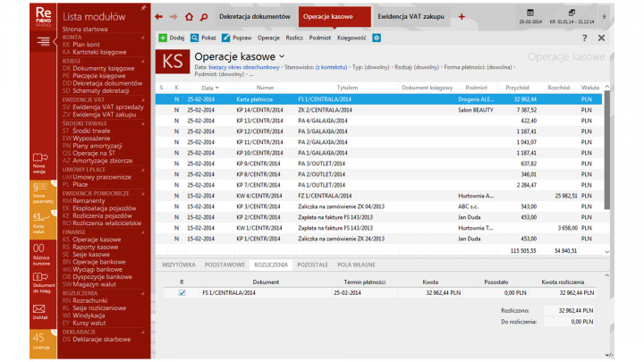Click the red back arrow icon
The height and width of the screenshot is (362, 644).
coord(158,17)
